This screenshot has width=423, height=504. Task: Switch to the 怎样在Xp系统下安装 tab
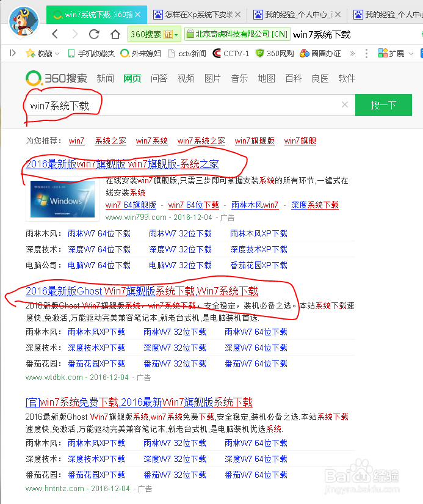coord(198,15)
